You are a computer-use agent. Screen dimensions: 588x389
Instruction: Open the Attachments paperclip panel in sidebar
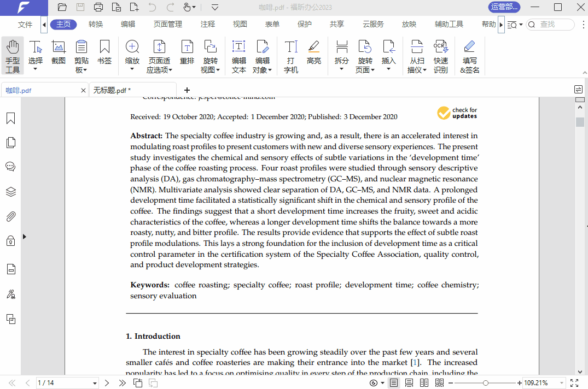(10, 216)
